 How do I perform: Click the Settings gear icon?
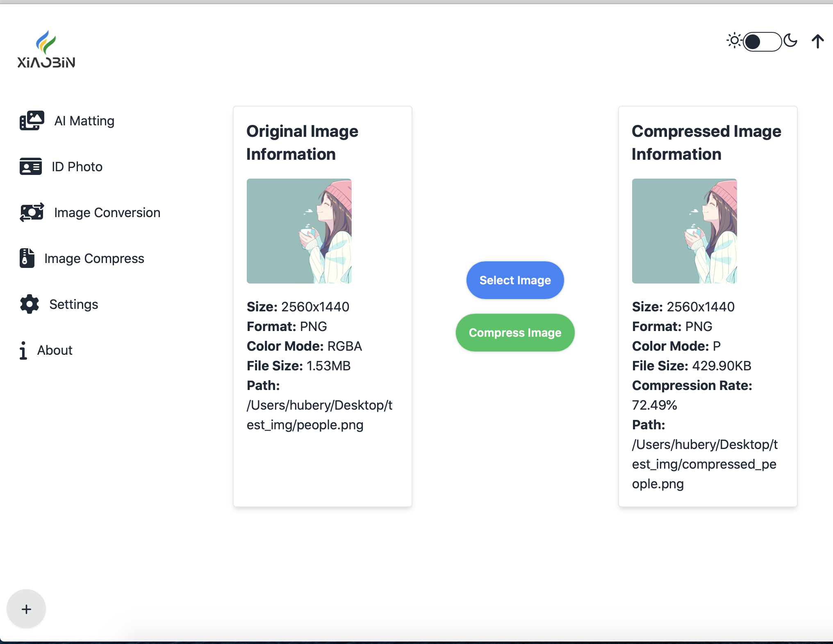(30, 304)
